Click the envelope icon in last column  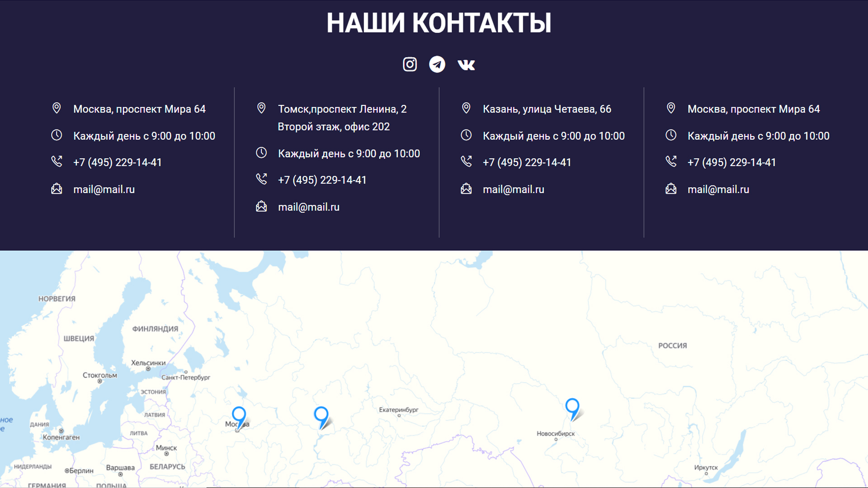(671, 189)
